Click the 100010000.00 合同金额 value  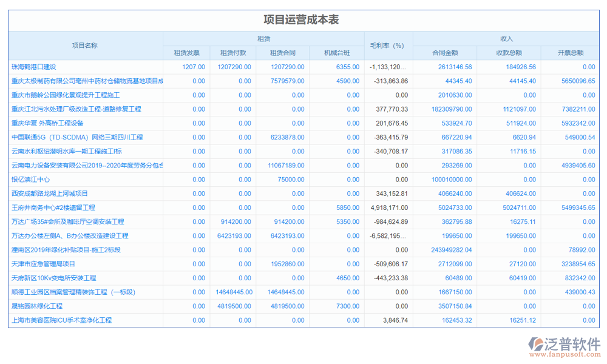[x=452, y=180]
